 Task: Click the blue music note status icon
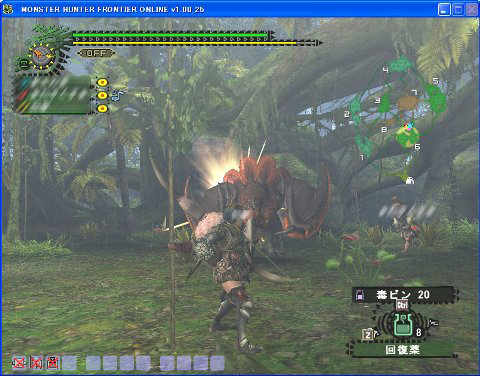click(117, 96)
